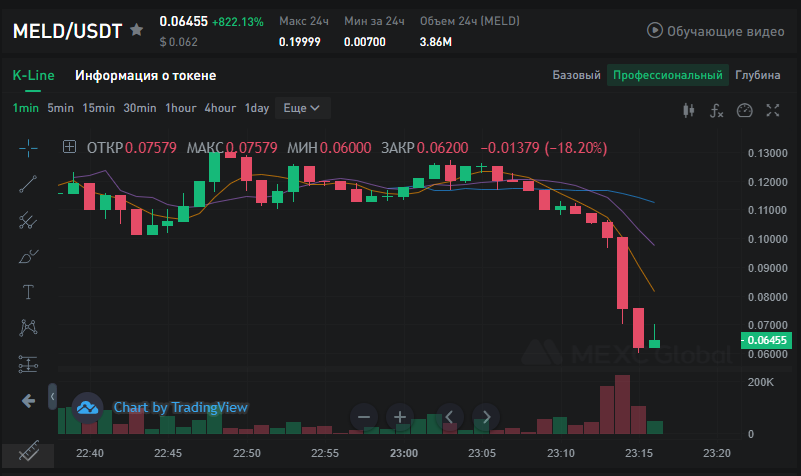Enter fullscreen chart mode
Viewport: 801px width, 476px height.
pyautogui.click(x=772, y=110)
